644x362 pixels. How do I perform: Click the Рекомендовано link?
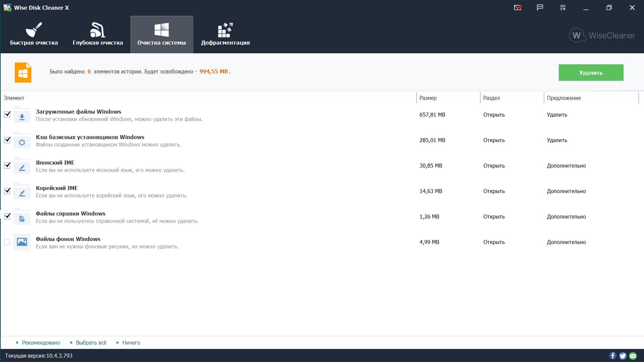point(41,343)
